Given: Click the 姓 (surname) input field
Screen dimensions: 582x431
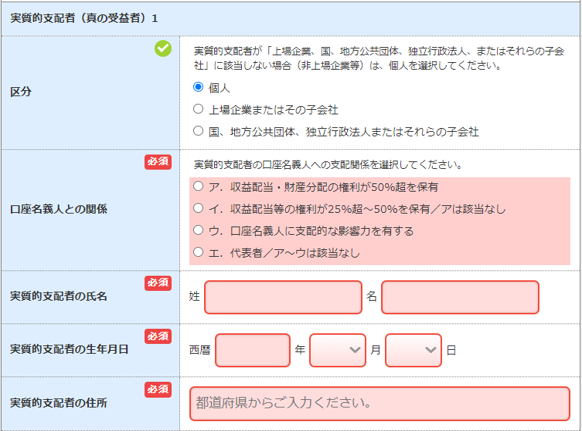Looking at the screenshot, I should pos(283,297).
